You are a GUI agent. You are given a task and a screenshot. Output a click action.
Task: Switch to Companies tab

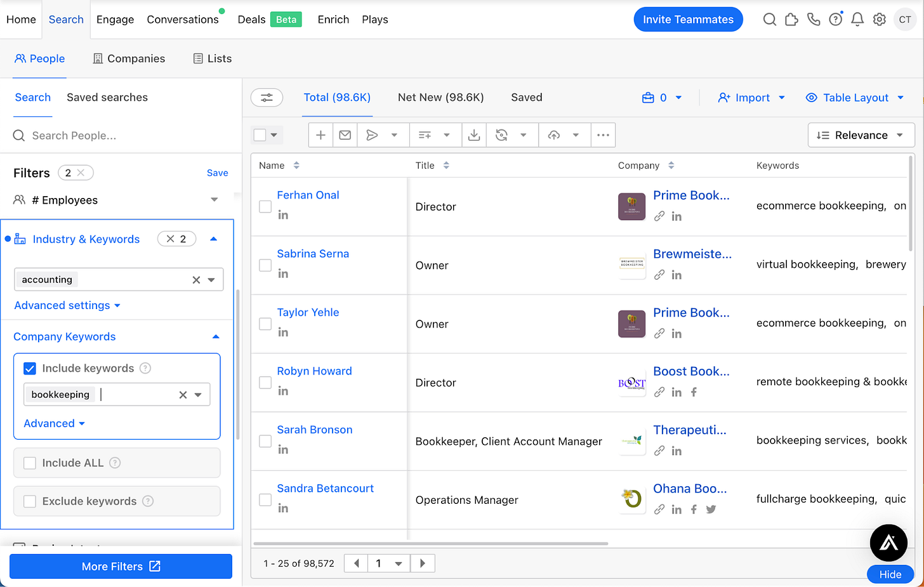(x=129, y=58)
